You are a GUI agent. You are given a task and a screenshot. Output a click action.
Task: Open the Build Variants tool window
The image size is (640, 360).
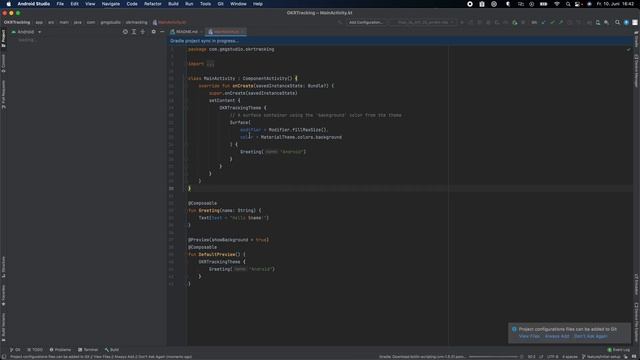click(3, 327)
